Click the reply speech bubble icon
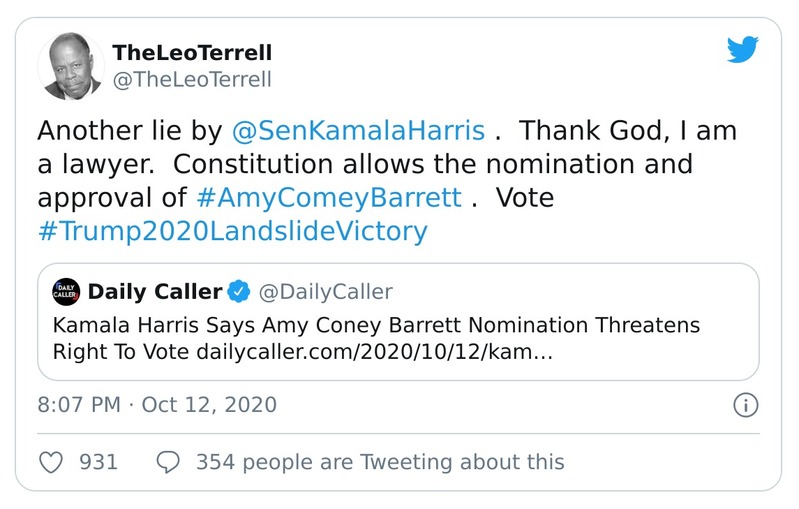 pos(170,462)
